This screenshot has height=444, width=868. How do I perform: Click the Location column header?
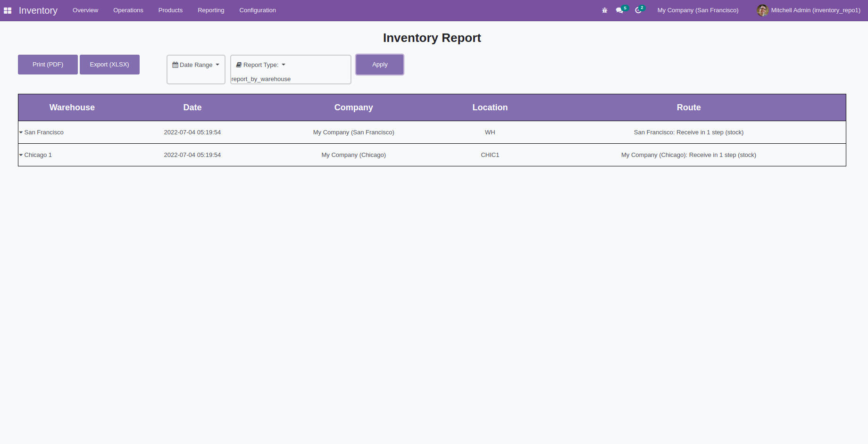click(490, 107)
